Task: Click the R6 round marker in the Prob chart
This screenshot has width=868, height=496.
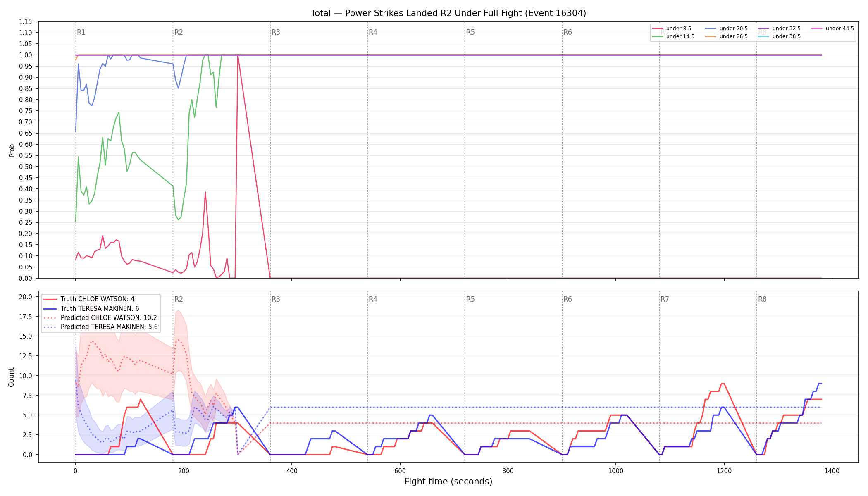Action: [568, 32]
